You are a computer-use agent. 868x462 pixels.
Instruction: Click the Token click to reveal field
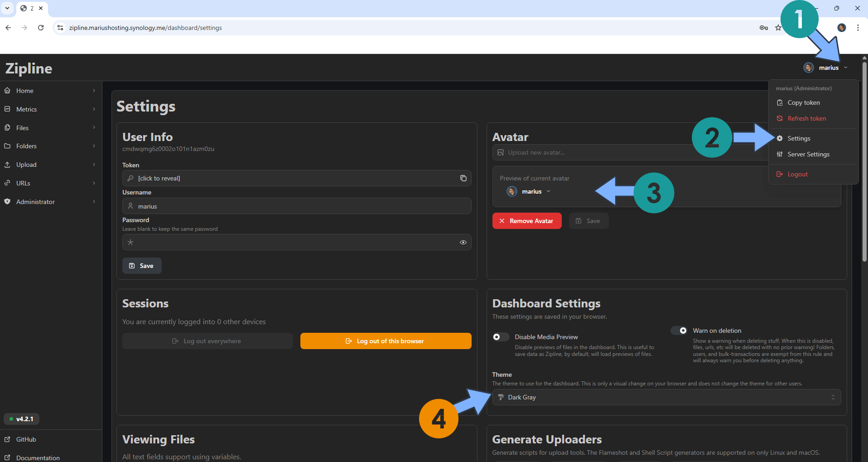[297, 178]
